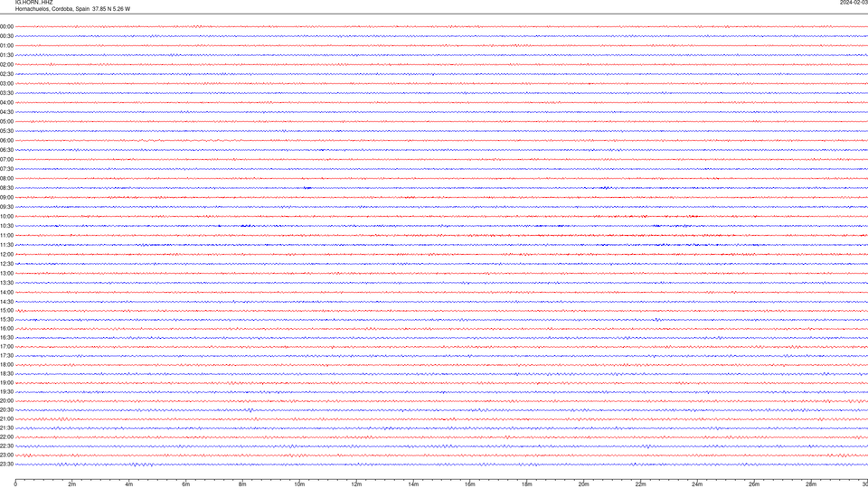The image size is (868, 488).
Task: Click the '10:00' time row label
Action: [6, 217]
